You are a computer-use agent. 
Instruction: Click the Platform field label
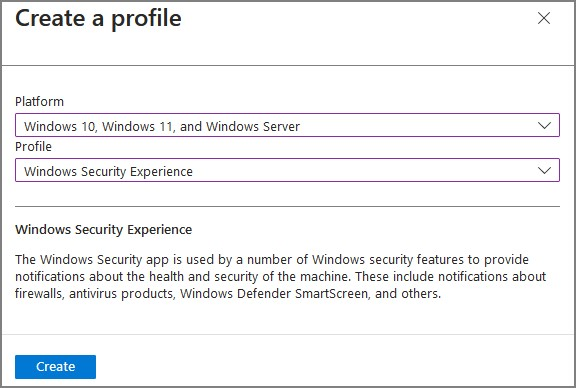point(39,101)
